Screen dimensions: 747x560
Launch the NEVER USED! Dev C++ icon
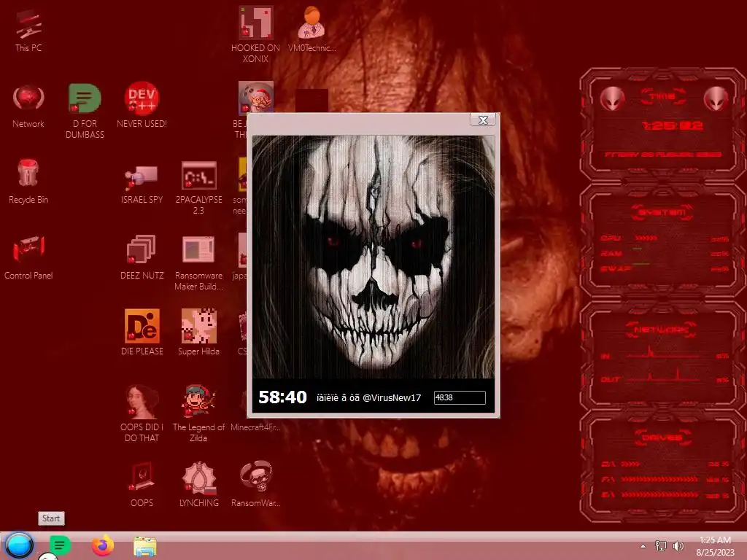pos(142,106)
